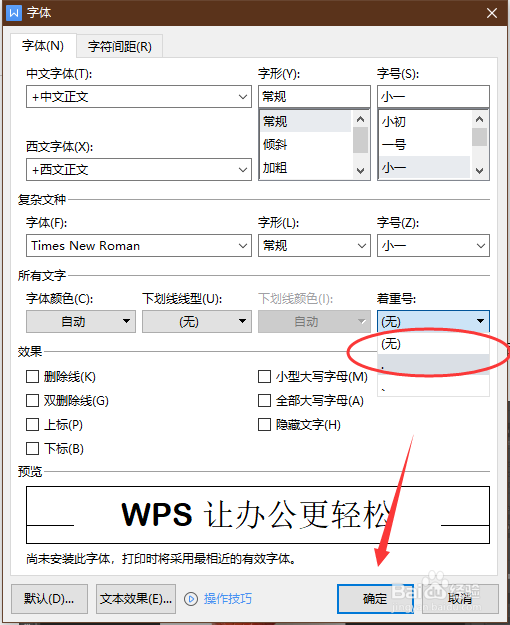Open 文本效果(E)... settings
This screenshot has width=510, height=625.
point(136,599)
